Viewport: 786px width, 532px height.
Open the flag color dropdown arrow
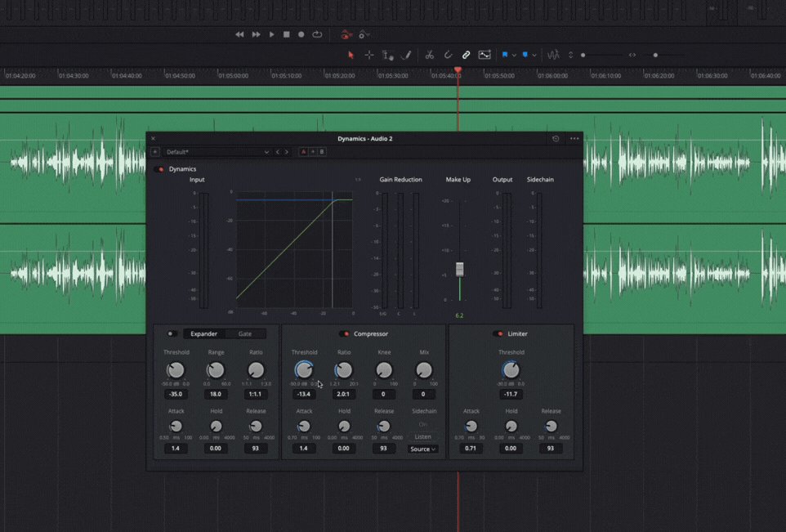(x=514, y=55)
